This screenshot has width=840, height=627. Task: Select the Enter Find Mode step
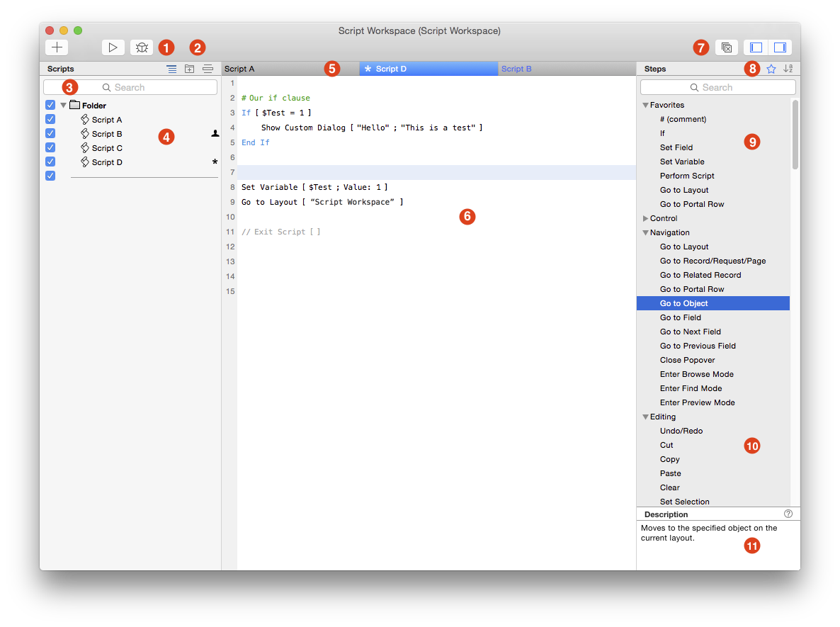(691, 388)
